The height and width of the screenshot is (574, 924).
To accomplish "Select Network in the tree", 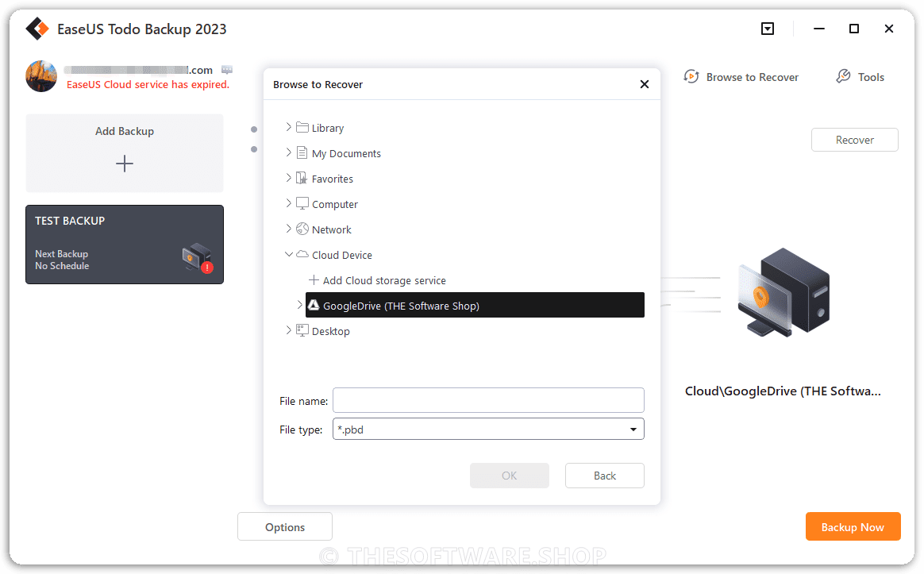I will [332, 229].
